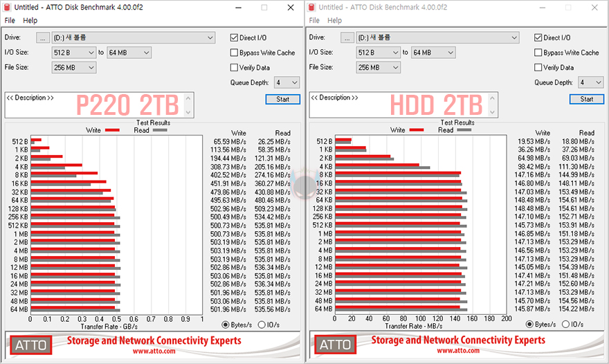
Task: Open 64 MB I/O size dropdown, HDD window
Action: pyautogui.click(x=433, y=53)
